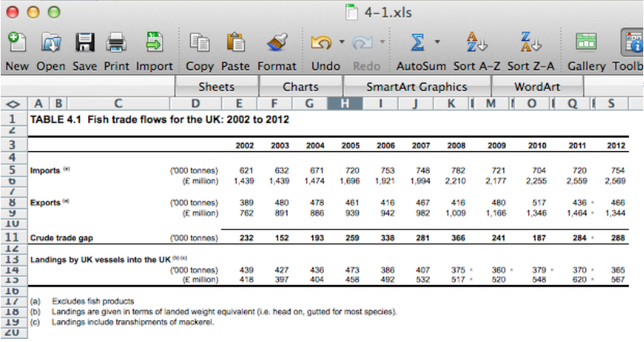This screenshot has width=644, height=342.
Task: Open the Charts tab
Action: 300,87
